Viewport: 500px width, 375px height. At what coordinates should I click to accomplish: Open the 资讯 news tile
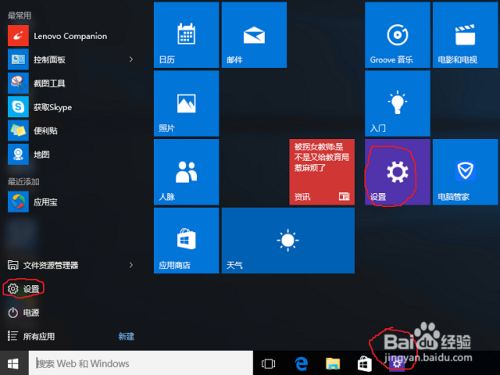click(x=322, y=172)
